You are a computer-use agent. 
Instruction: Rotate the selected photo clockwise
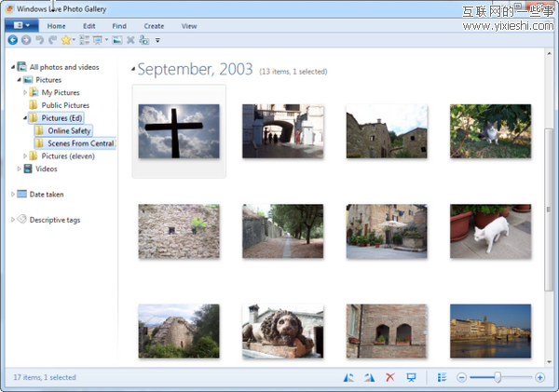coord(369,377)
